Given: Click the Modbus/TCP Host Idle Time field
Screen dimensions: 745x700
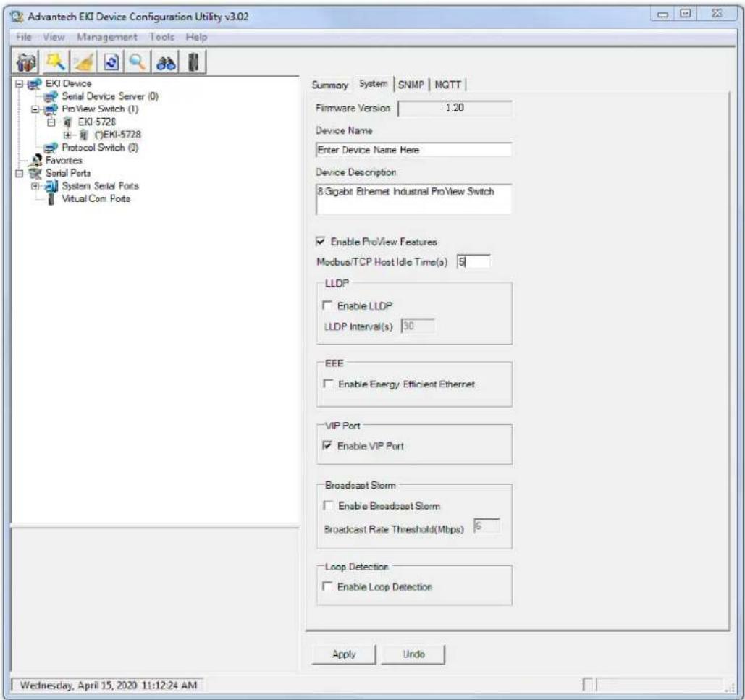Looking at the screenshot, I should click(x=473, y=261).
